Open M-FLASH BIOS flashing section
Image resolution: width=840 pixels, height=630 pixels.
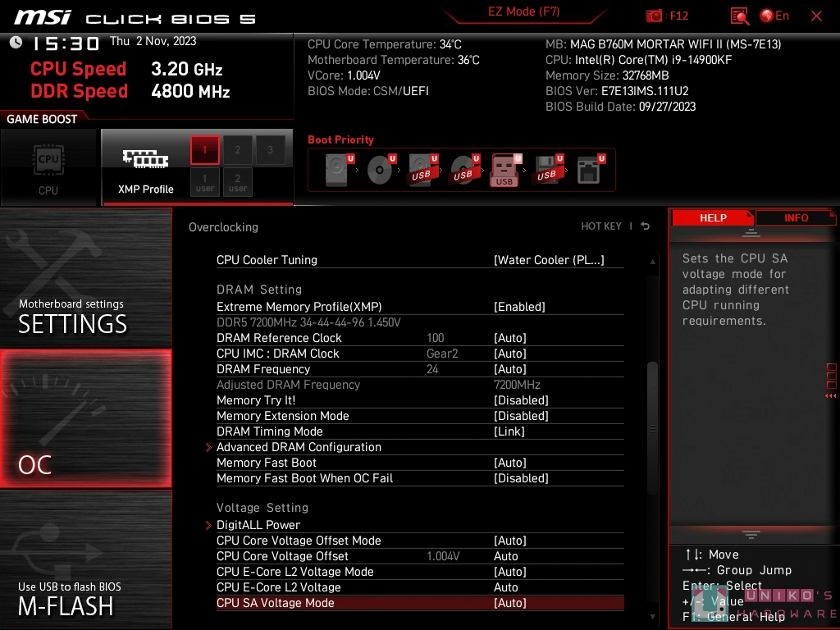(x=85, y=559)
